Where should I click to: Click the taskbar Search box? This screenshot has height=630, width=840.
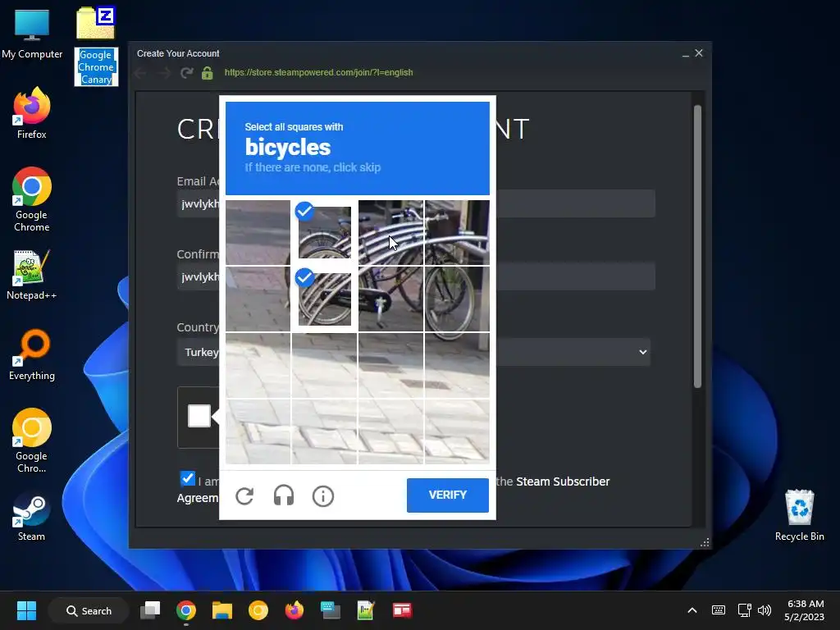pos(89,610)
